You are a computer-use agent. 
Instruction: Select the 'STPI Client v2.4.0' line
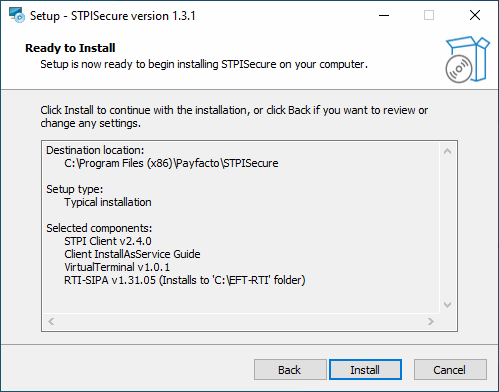tap(108, 241)
